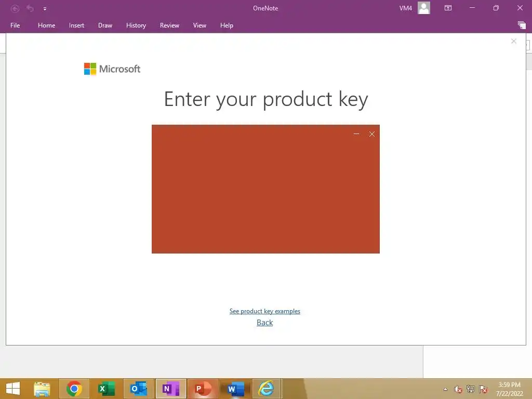Expand the Quick Access Toolbar dropdown
This screenshot has height=399, width=532.
pos(45,9)
